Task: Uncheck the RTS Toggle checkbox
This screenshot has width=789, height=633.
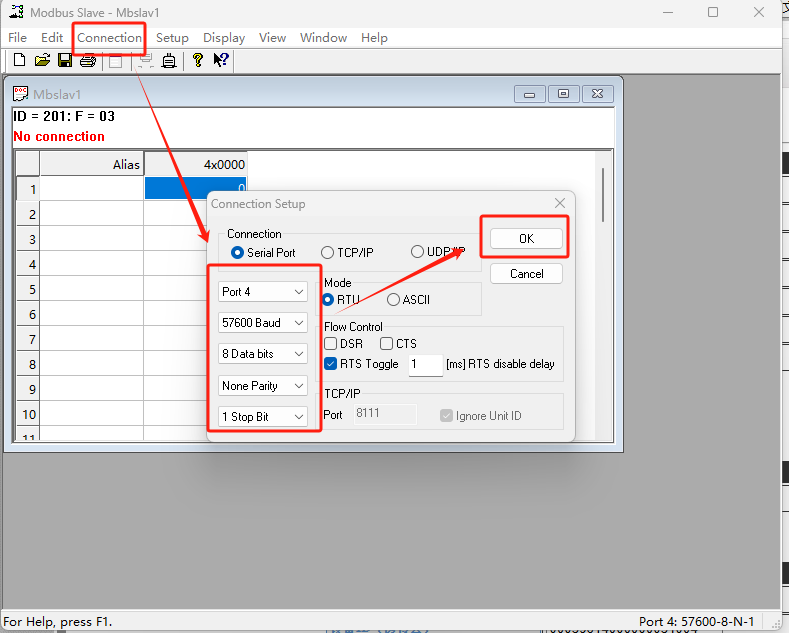Action: pos(331,364)
